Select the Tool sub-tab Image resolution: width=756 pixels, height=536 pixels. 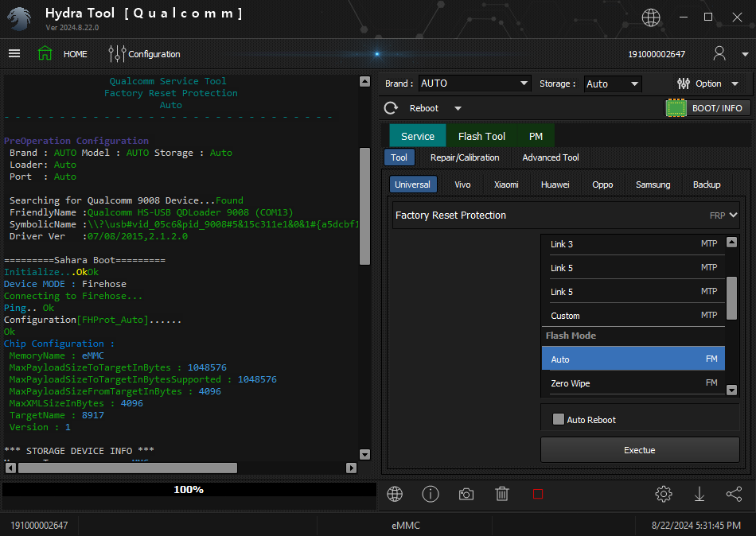(399, 157)
